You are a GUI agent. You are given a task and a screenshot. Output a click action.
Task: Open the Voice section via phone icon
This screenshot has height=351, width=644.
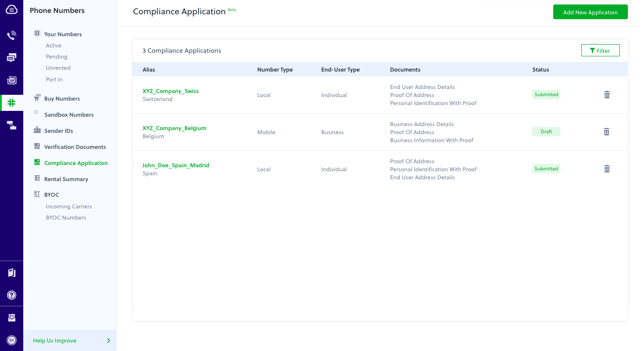click(x=11, y=35)
